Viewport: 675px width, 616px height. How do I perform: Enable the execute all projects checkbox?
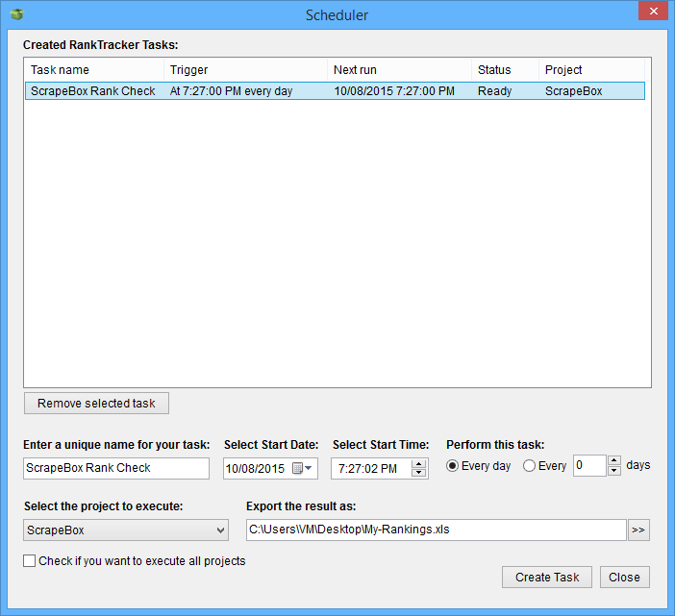(30, 561)
